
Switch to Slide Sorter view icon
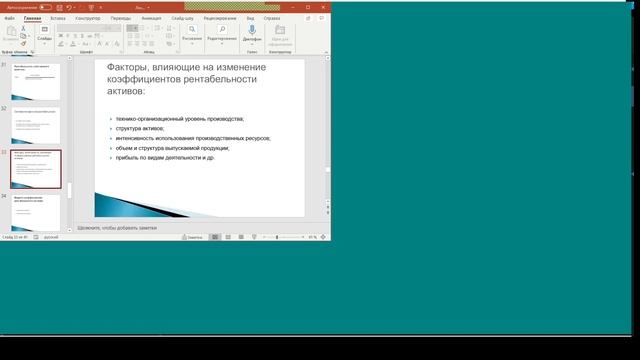click(x=228, y=237)
